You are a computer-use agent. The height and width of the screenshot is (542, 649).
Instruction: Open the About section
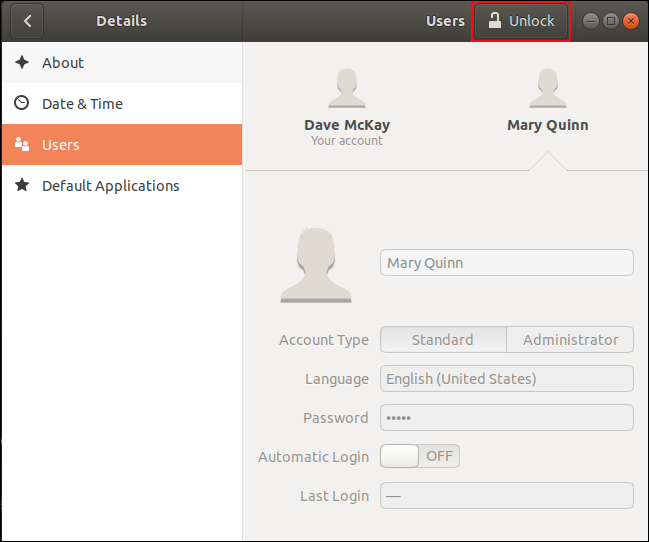coord(122,63)
